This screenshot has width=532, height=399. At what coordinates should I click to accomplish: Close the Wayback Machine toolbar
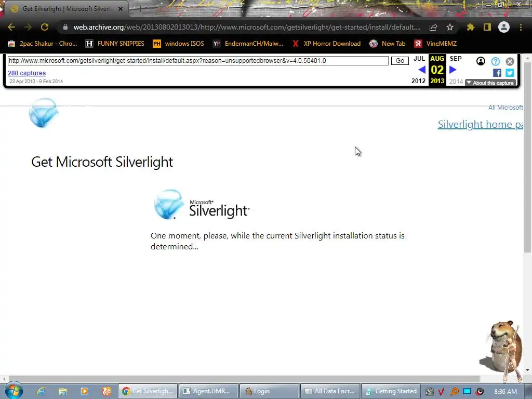pos(510,61)
